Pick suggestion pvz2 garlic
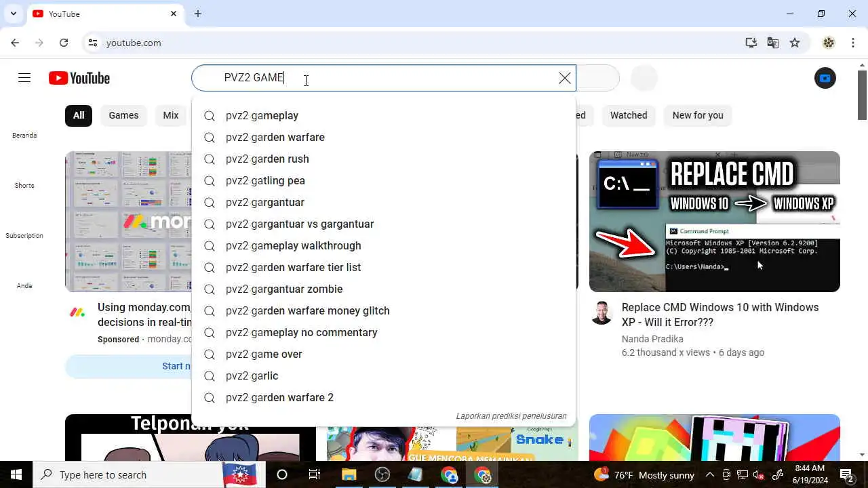 [384, 375]
